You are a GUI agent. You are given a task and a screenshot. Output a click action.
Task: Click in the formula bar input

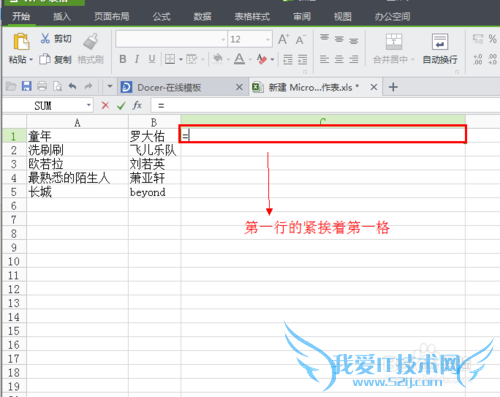[325, 106]
